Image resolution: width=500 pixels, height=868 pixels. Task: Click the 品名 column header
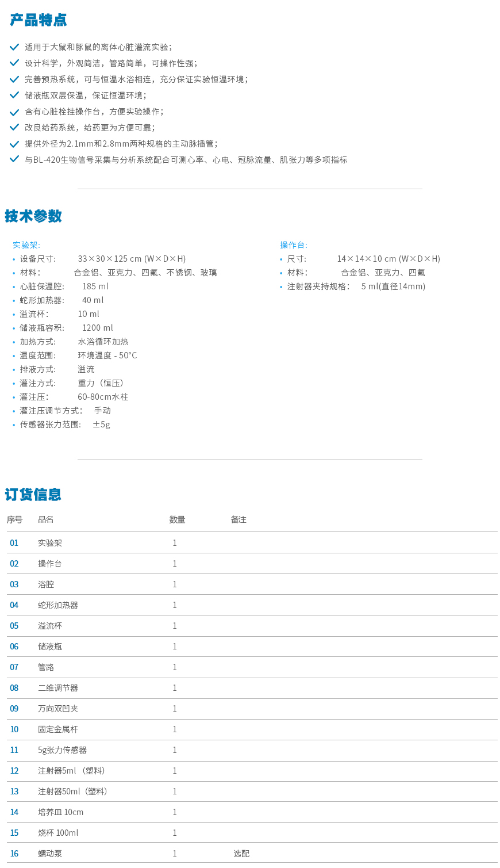46,519
